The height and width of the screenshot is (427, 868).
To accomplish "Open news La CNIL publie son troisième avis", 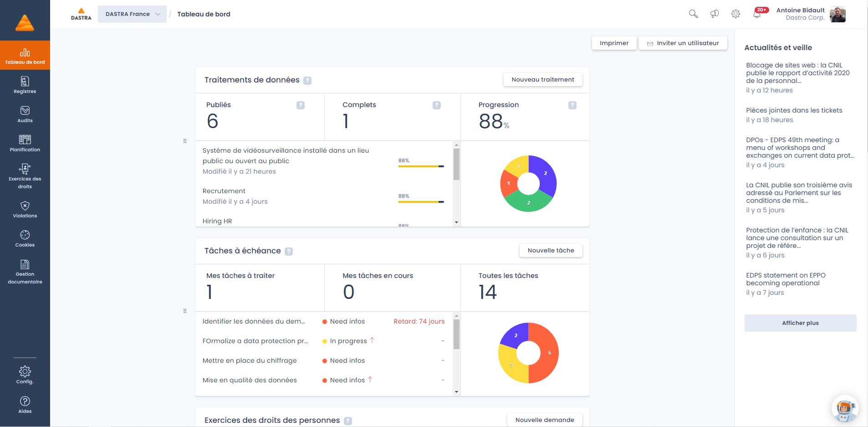I will tap(799, 193).
